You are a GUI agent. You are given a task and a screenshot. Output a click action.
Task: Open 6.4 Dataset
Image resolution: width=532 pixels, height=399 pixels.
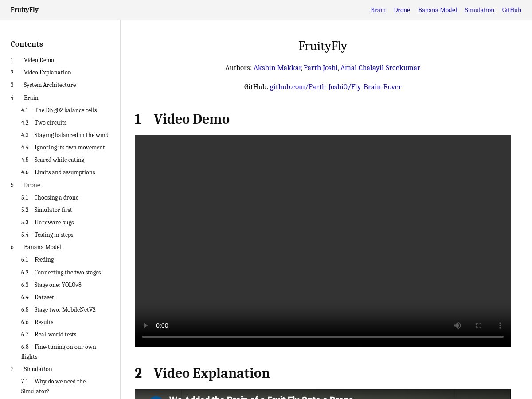(38, 297)
